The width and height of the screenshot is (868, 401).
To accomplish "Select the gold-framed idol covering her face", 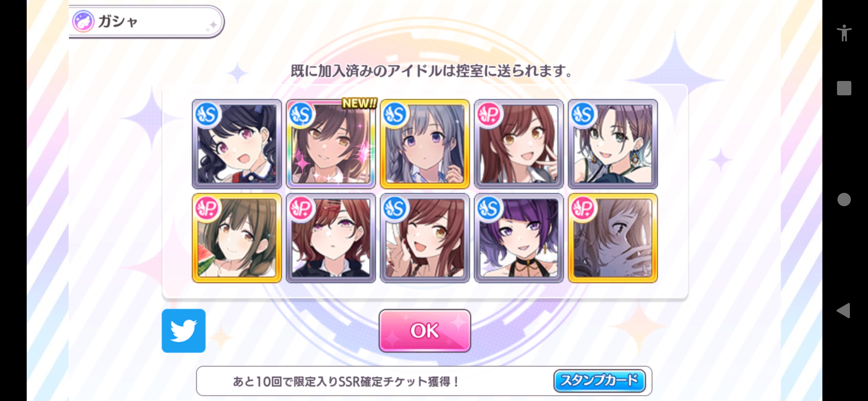I will click(x=613, y=238).
